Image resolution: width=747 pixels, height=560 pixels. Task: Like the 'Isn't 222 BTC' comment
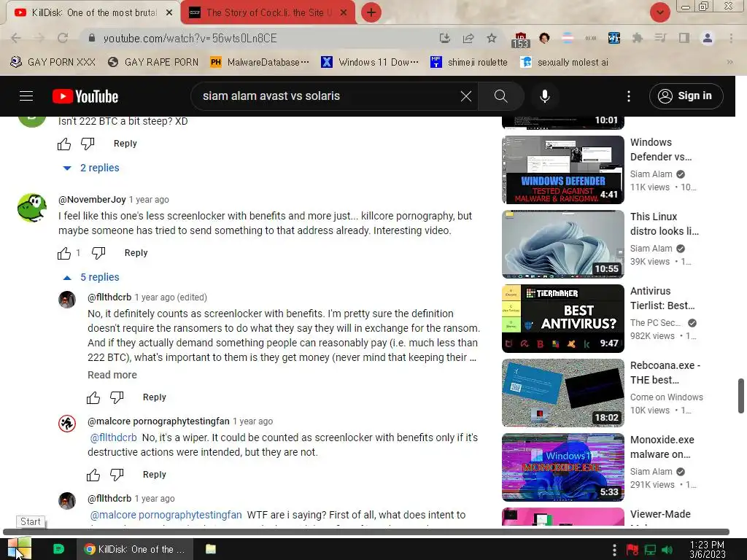[64, 144]
